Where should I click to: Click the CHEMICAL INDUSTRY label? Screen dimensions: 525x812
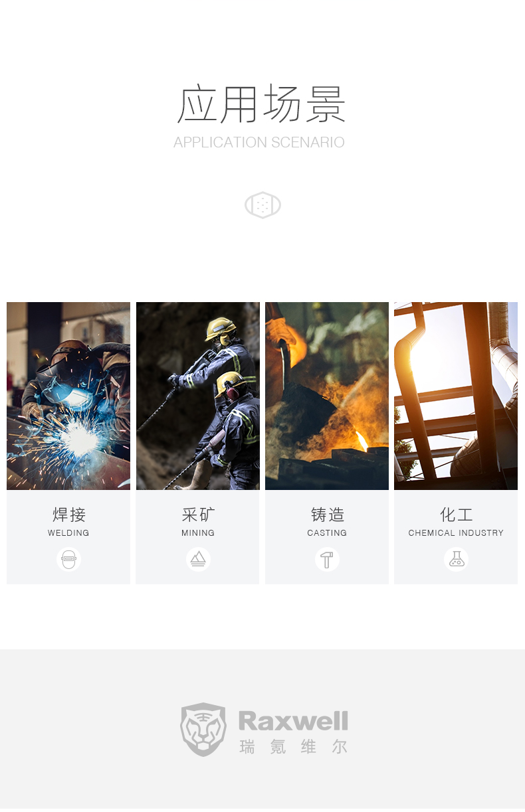[x=456, y=533]
